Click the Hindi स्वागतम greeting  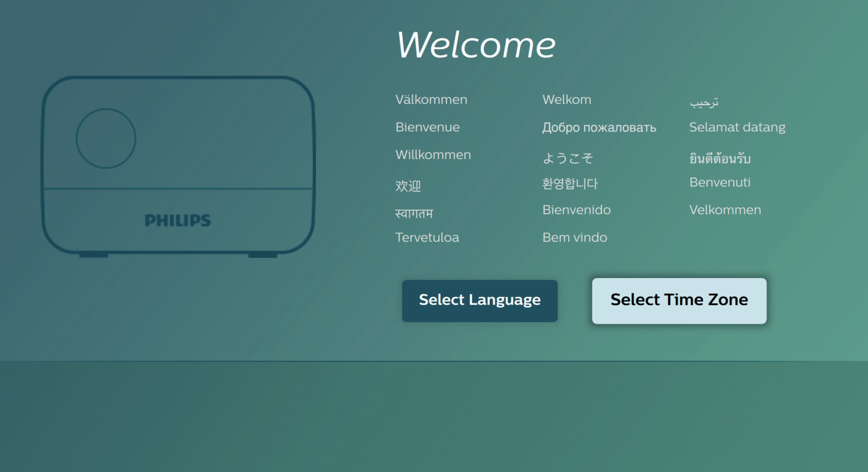414,213
